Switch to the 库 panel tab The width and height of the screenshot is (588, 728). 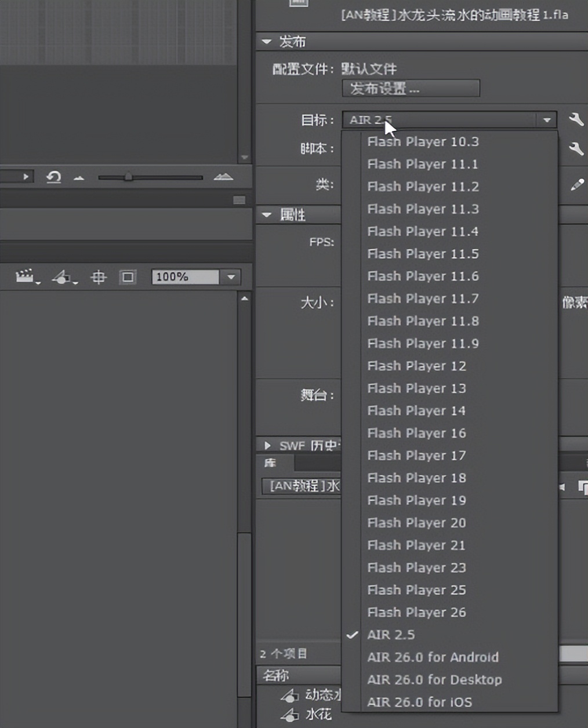pyautogui.click(x=271, y=463)
